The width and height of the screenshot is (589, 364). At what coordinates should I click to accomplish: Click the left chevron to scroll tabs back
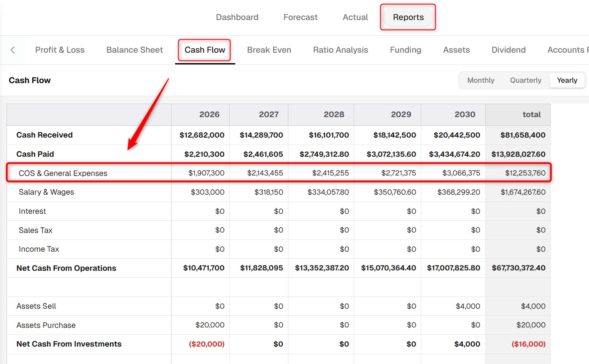[13, 50]
